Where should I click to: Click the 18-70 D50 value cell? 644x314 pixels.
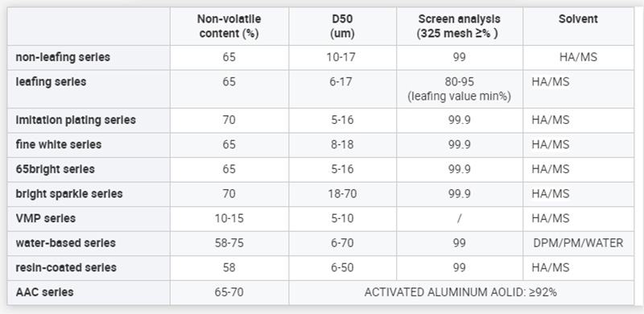342,193
